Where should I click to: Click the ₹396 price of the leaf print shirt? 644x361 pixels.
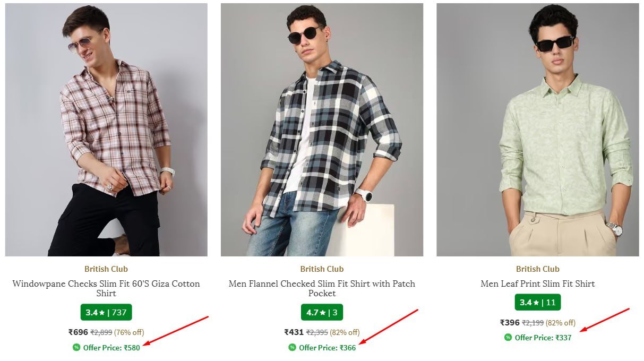[x=510, y=322]
